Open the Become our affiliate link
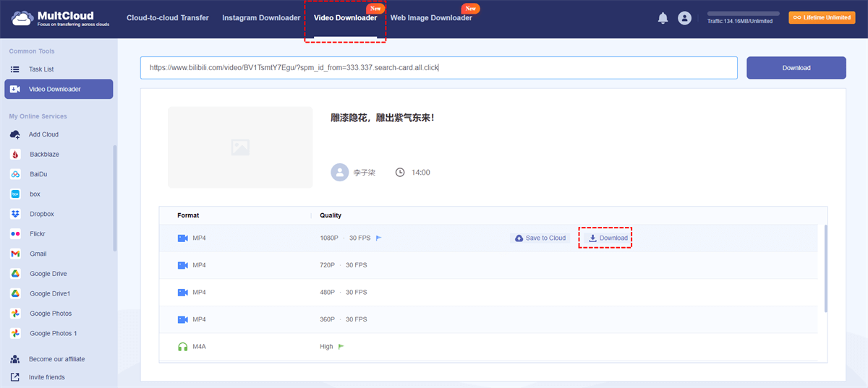The height and width of the screenshot is (388, 868). pos(56,359)
